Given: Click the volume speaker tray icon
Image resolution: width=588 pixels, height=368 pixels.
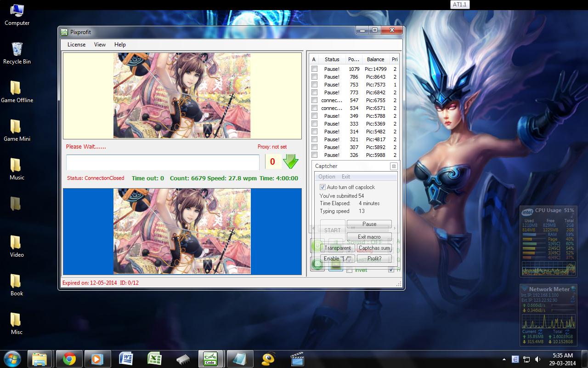Looking at the screenshot, I should coord(537,359).
